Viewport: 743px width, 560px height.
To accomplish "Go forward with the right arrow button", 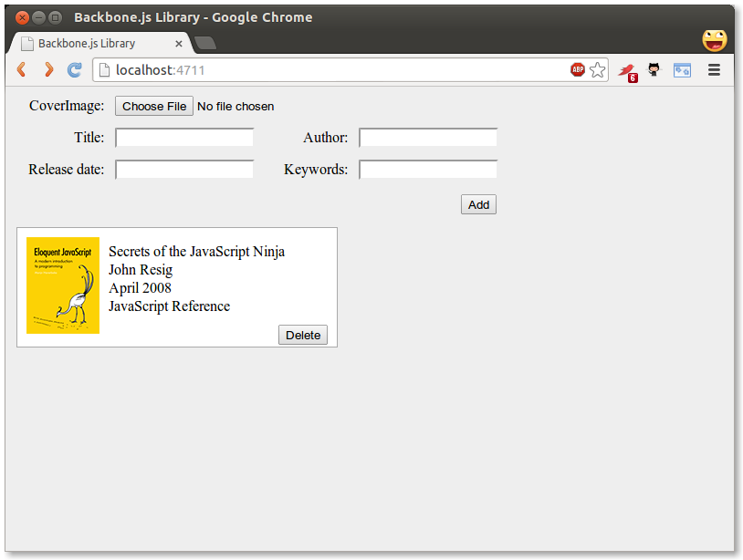I will point(48,70).
